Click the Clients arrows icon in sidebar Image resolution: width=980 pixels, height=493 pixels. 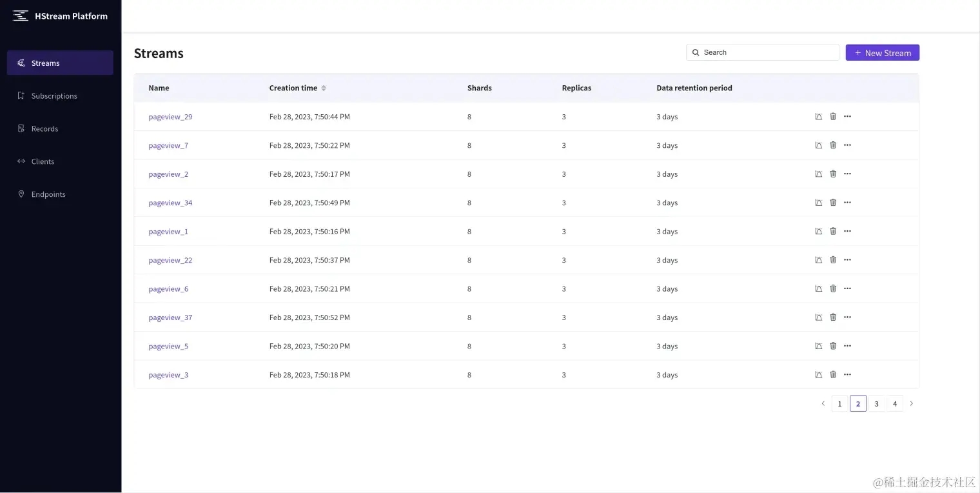21,161
